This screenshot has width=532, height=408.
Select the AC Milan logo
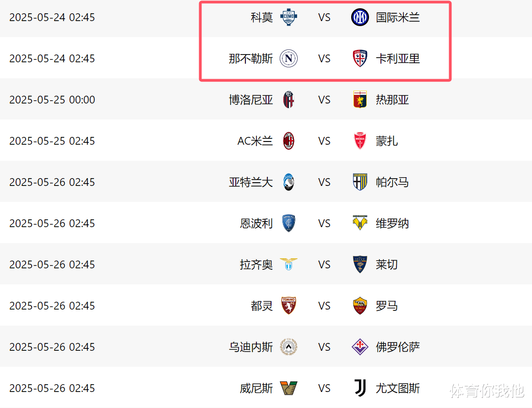click(x=288, y=141)
